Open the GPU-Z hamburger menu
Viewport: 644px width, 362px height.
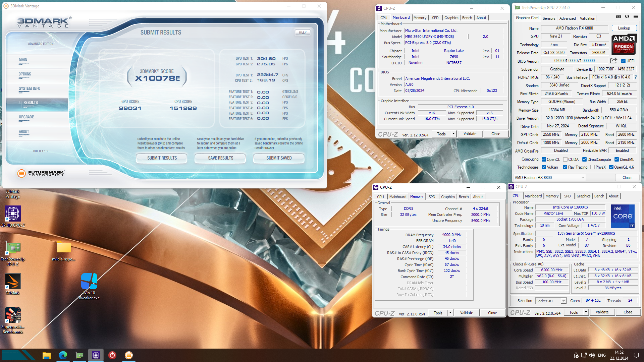[x=636, y=16]
